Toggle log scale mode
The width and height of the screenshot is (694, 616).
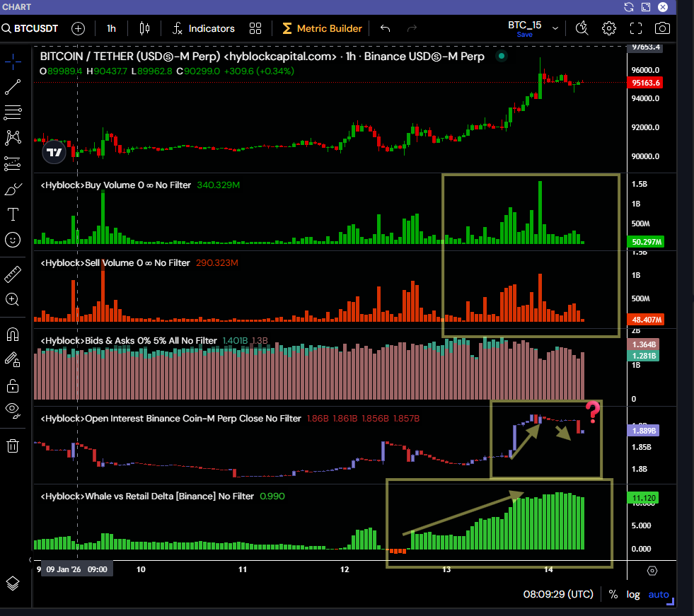pyautogui.click(x=633, y=594)
